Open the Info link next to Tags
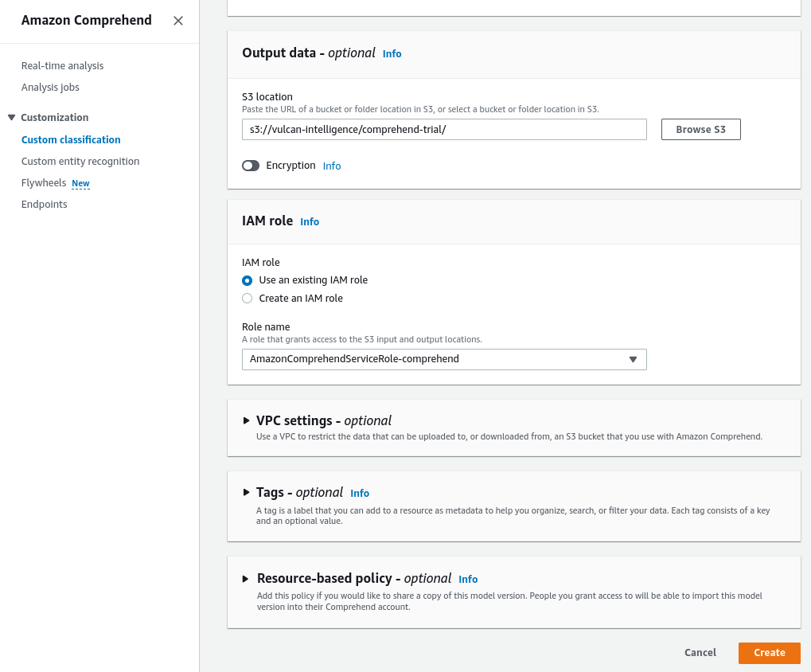This screenshot has width=811, height=672. tap(359, 493)
